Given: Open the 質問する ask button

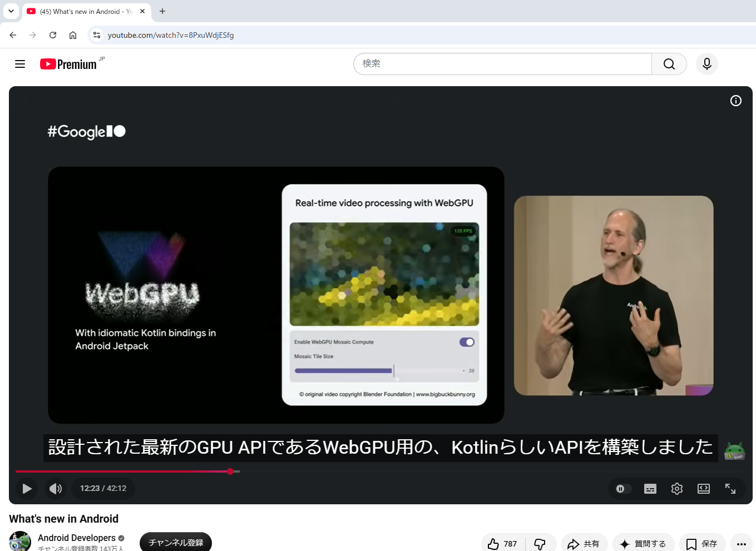Looking at the screenshot, I should pyautogui.click(x=643, y=544).
